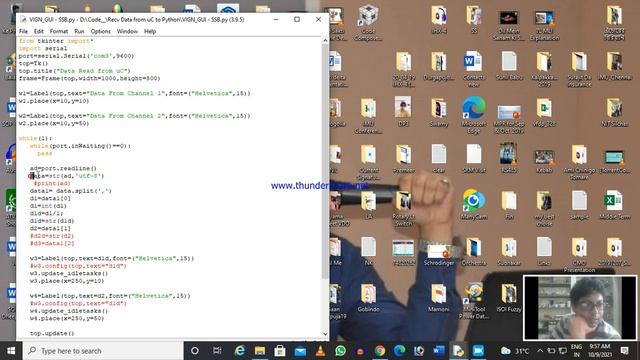Viewport: 640px width, 360px height.
Task: Open the Run menu in IDLE
Action: coord(79,31)
